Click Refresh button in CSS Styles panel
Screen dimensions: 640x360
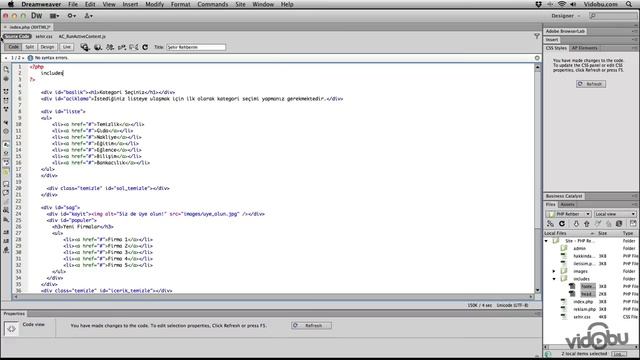(591, 84)
